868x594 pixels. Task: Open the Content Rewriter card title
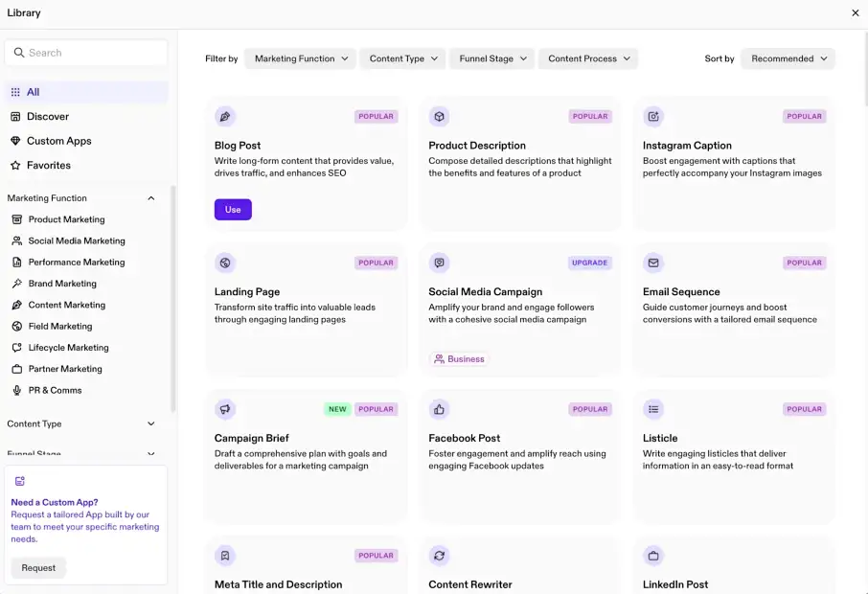pos(470,584)
